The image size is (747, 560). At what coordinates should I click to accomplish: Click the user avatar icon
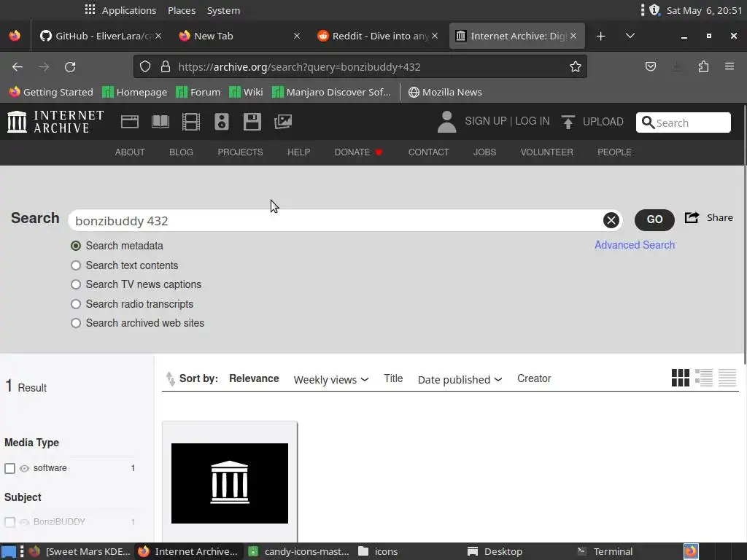tap(447, 122)
